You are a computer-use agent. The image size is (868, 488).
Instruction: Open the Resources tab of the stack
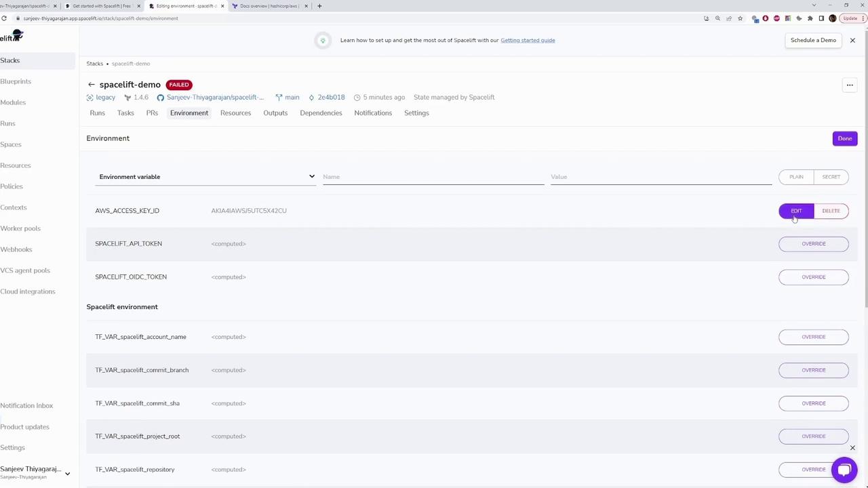[x=235, y=113]
